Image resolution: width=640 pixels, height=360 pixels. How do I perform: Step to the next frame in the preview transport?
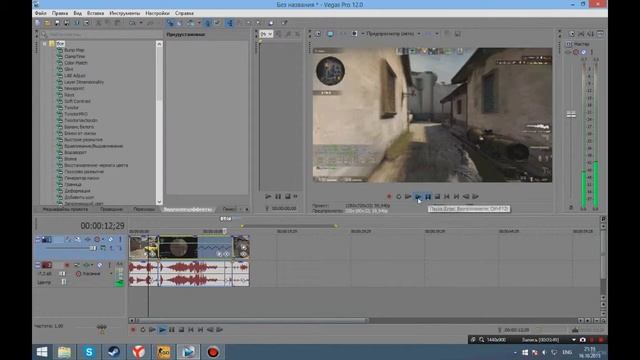pyautogui.click(x=476, y=197)
